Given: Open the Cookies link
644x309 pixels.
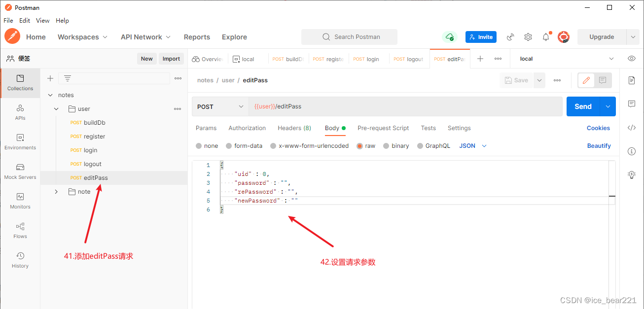Looking at the screenshot, I should 598,128.
